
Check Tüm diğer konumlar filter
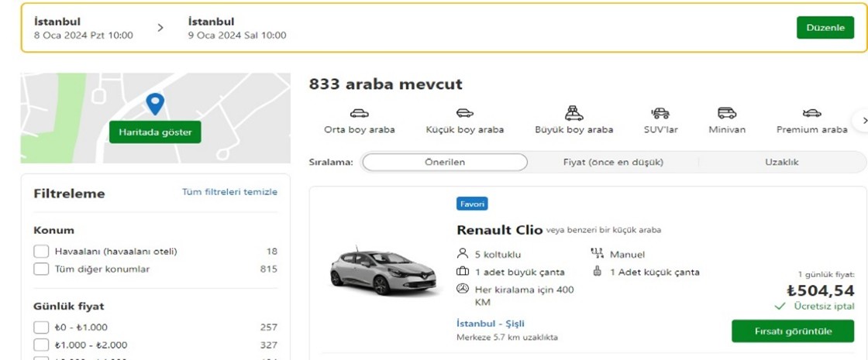pyautogui.click(x=41, y=269)
